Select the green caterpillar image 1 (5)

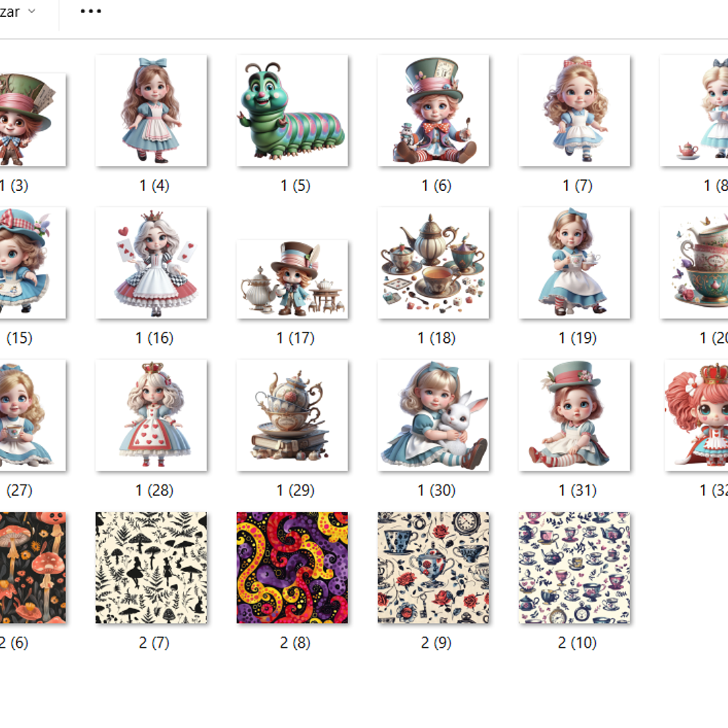(292, 111)
